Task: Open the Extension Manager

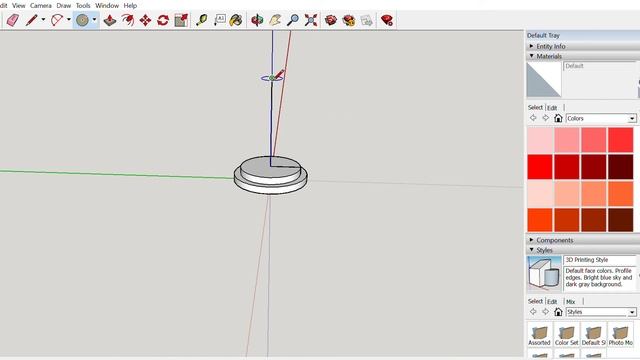Action: tap(387, 20)
